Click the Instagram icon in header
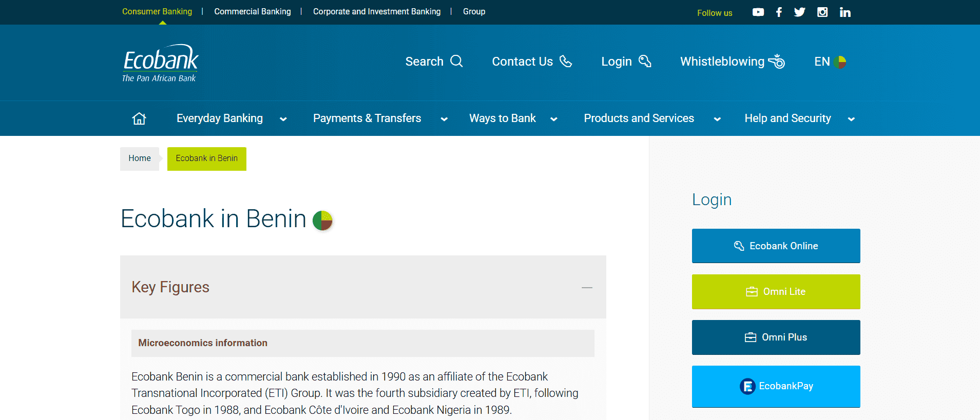This screenshot has width=980, height=420. tap(822, 12)
